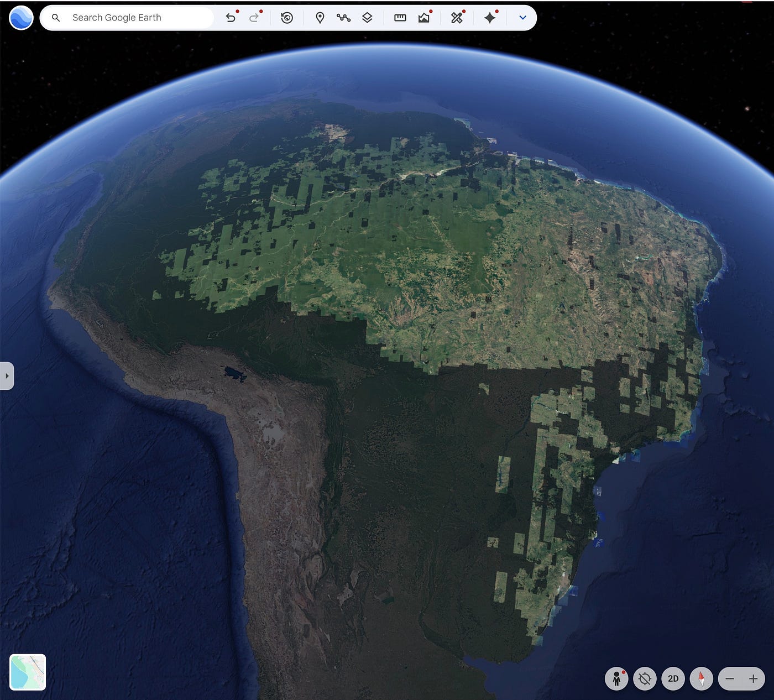
Task: Zoom in with plus button
Action: [754, 678]
